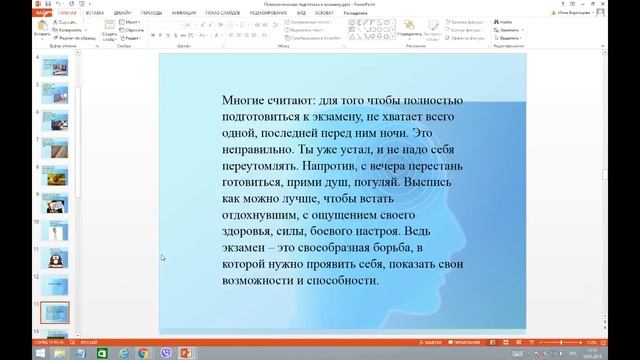Click Shape Fill (Заливка фигуры)
Viewport: 640px width, 360px height.
point(465,22)
